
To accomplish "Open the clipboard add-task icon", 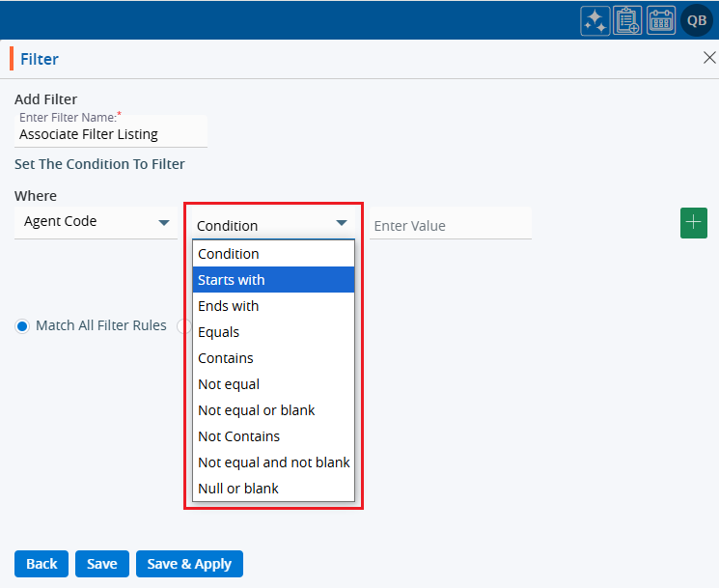I will (x=628, y=20).
